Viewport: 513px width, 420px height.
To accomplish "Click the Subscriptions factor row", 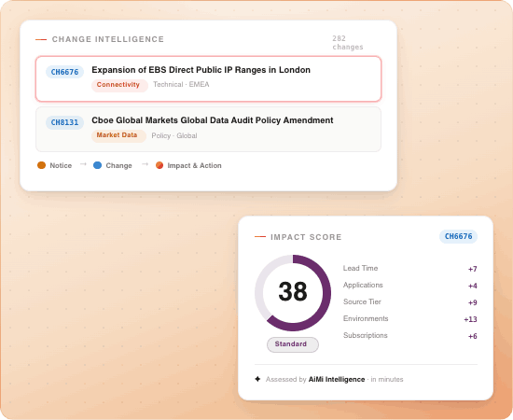I will [410, 336].
